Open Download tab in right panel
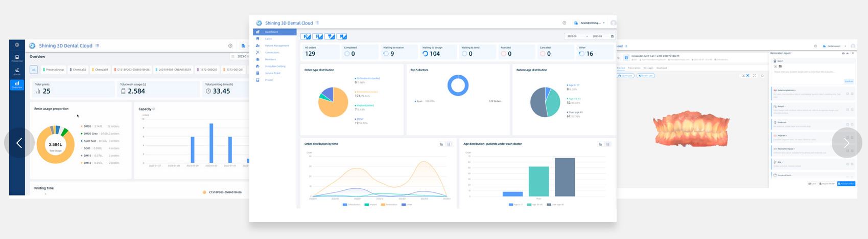The height and width of the screenshot is (239, 868). [x=662, y=68]
